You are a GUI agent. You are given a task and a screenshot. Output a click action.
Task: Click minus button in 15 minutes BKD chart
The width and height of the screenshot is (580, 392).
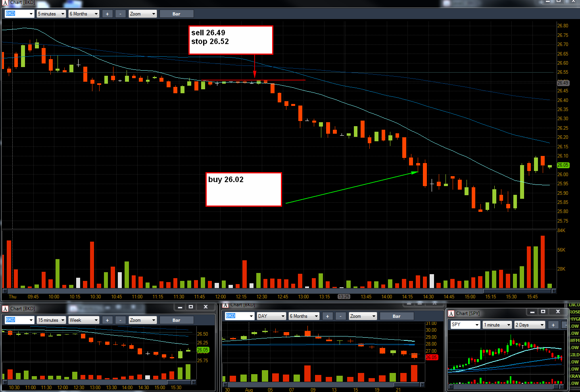pyautogui.click(x=121, y=320)
